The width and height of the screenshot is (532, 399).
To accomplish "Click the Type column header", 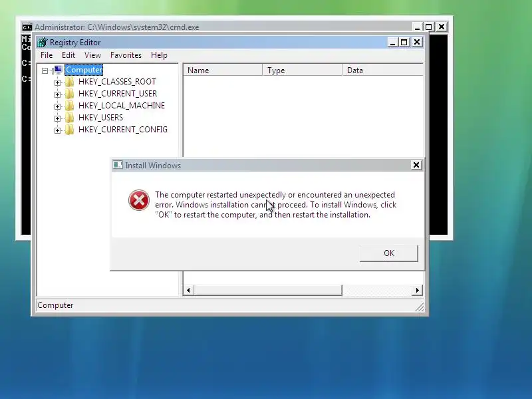I will pyautogui.click(x=303, y=70).
